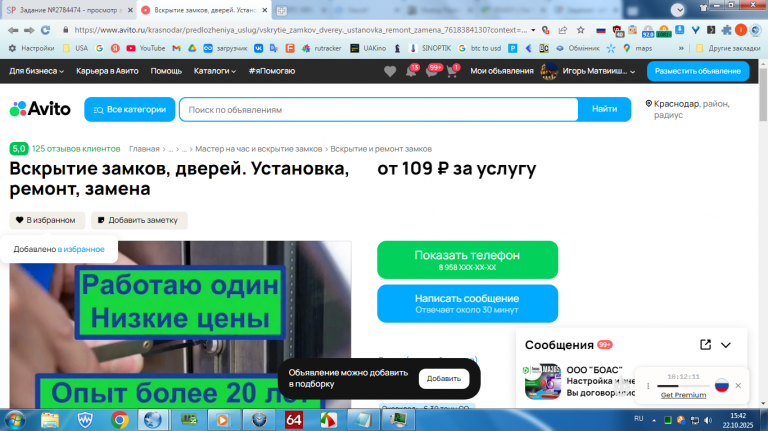Open the share page icon in the address bar
This screenshot has width=768, height=431.
pos(563,30)
